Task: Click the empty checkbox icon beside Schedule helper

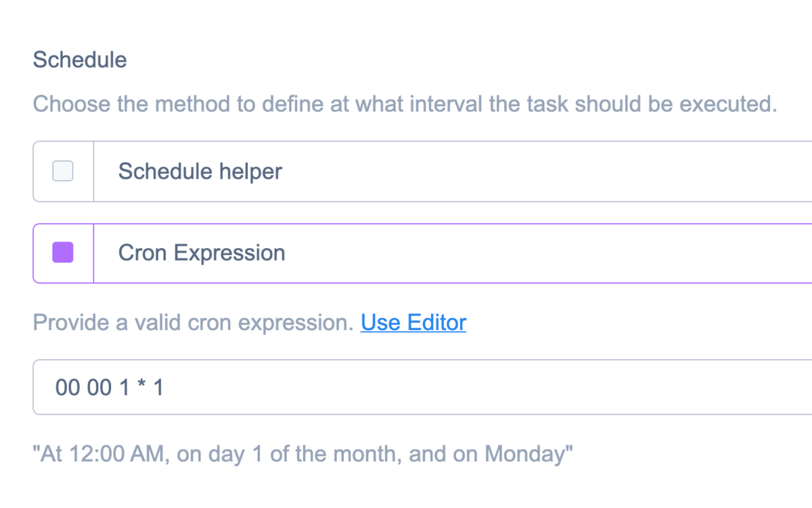Action: coord(62,171)
